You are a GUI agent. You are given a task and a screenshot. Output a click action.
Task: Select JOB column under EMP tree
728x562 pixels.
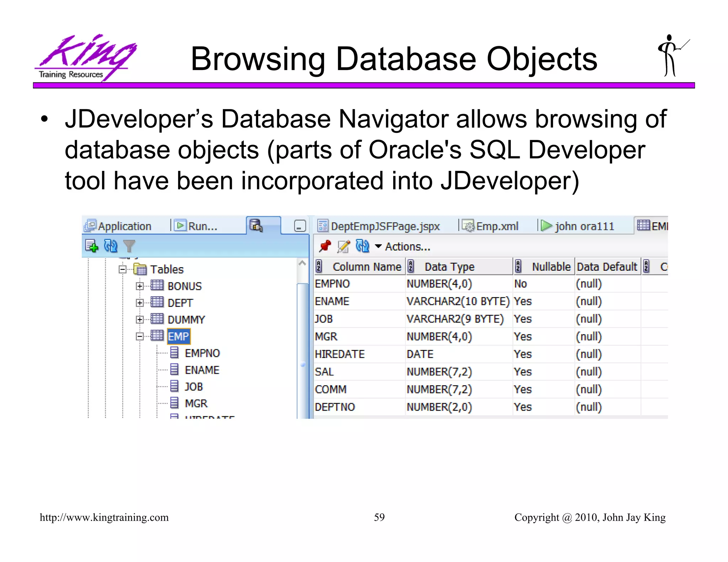193,387
